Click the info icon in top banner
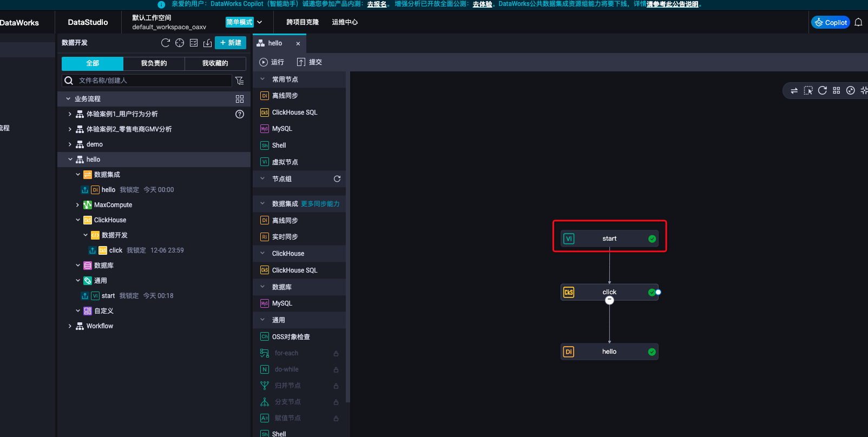 point(161,4)
